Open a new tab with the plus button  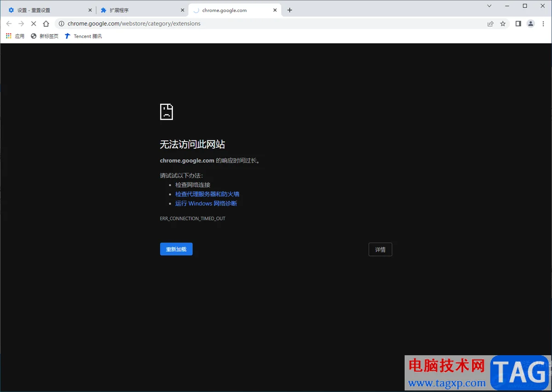pyautogui.click(x=290, y=10)
